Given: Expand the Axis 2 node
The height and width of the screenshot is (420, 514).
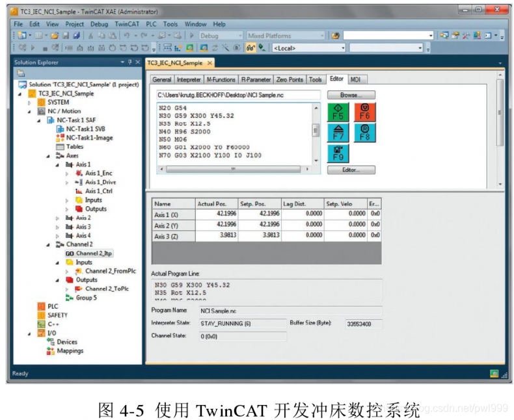Looking at the screenshot, I should tap(57, 218).
